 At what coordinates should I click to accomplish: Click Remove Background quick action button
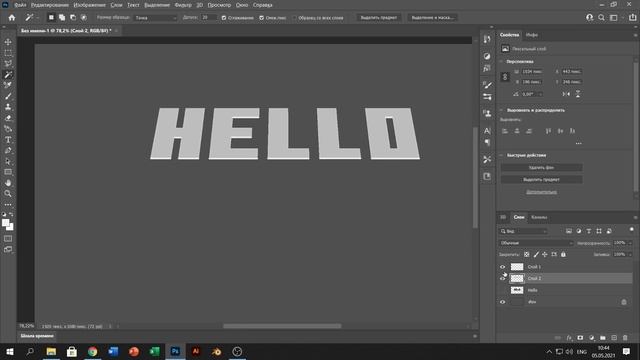point(541,167)
